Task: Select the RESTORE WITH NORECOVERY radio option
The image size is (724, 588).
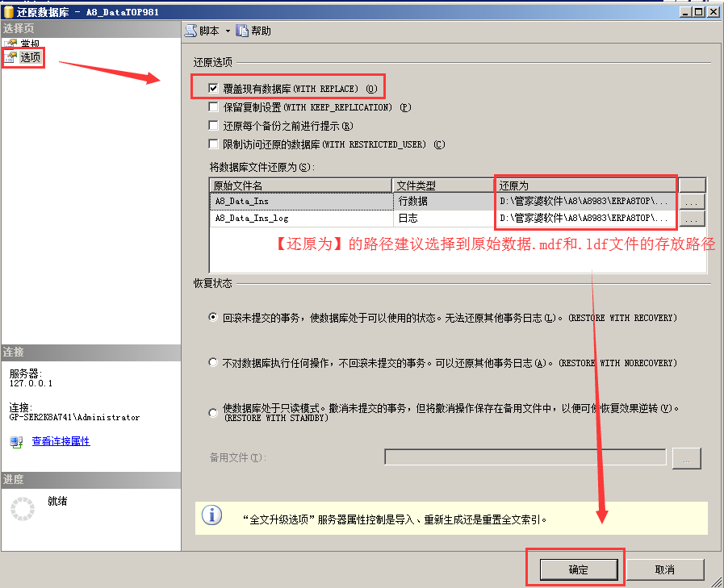Action: click(x=212, y=362)
